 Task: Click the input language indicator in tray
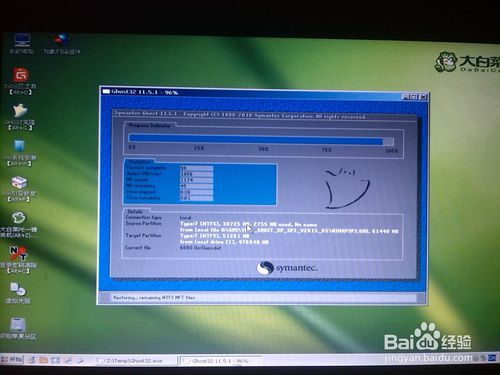492,358
